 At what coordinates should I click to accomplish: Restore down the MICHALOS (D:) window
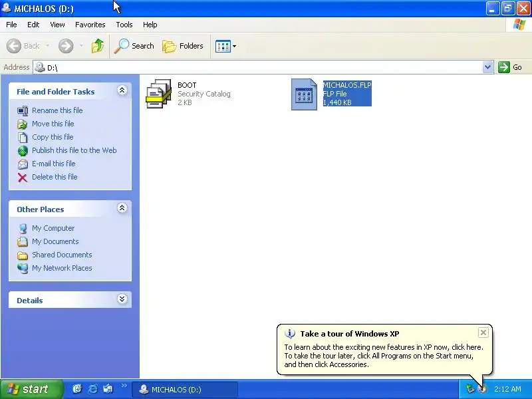508,9
